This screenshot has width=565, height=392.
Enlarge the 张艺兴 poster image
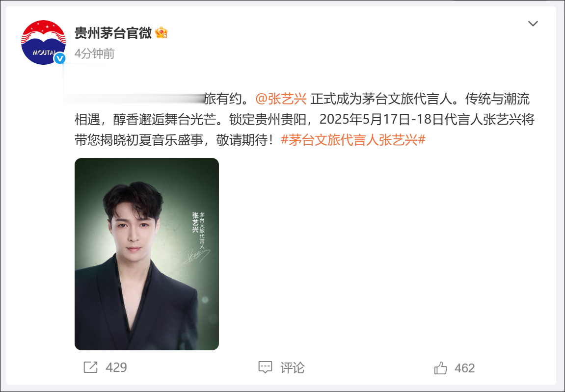click(x=147, y=254)
